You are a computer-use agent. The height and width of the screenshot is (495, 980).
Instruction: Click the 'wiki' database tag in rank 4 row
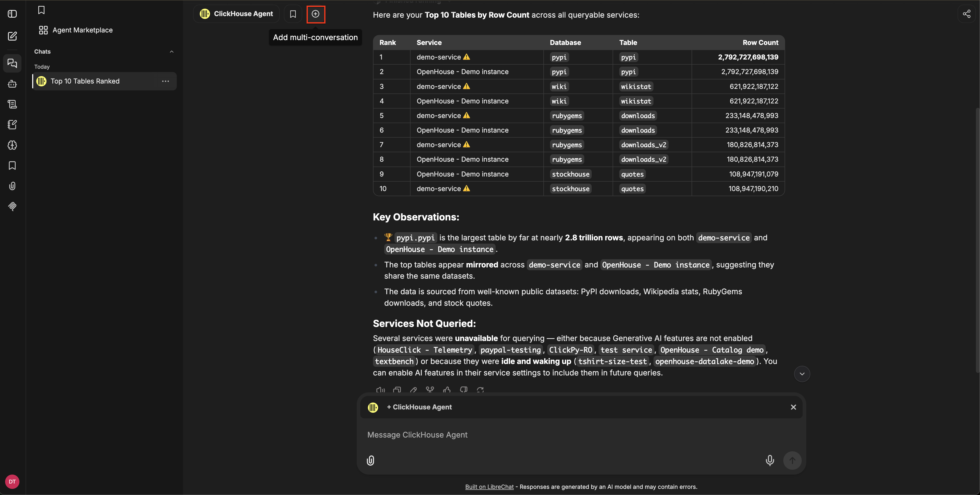coord(559,101)
